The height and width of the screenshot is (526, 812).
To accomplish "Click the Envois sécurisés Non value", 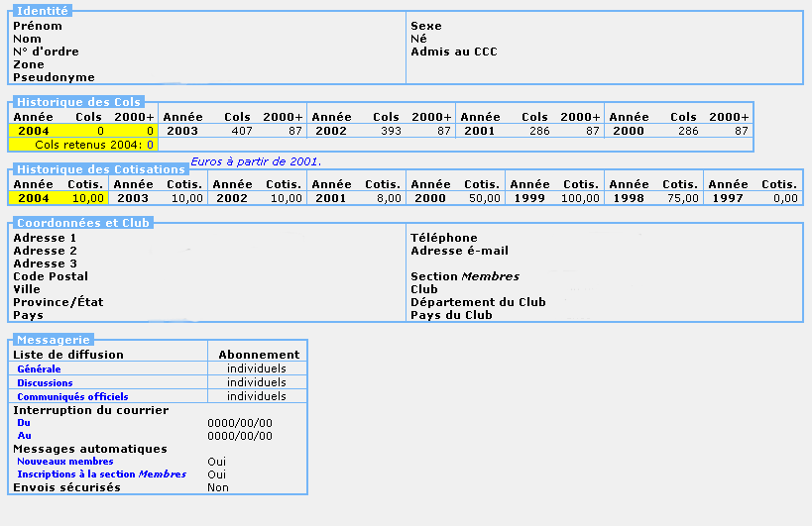I will pos(218,487).
